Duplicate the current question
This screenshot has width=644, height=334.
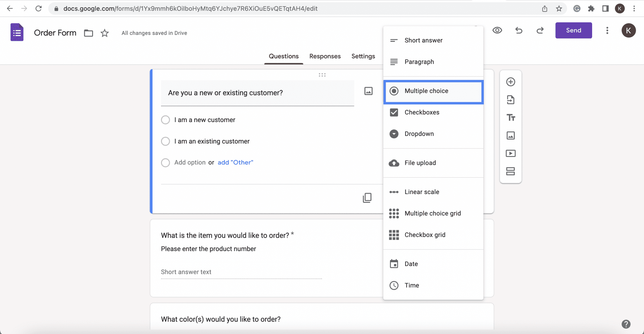[x=367, y=198]
